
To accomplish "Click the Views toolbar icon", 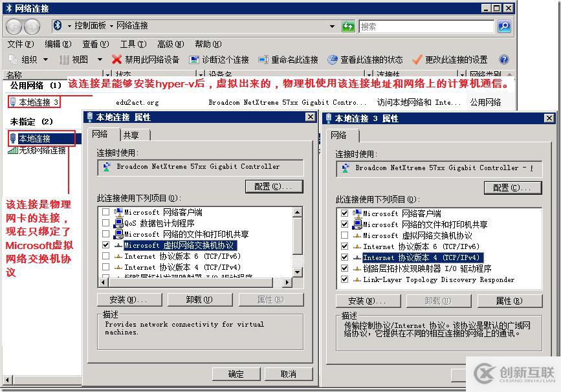I will pos(64,60).
